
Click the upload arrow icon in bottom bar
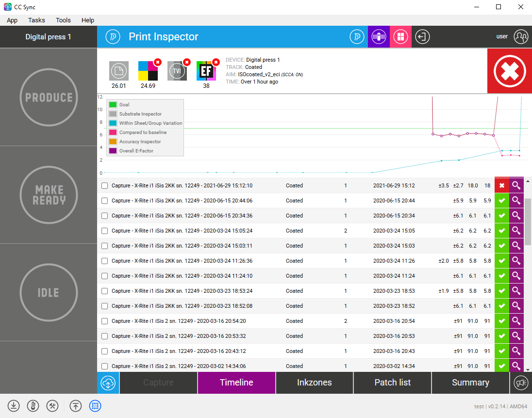[76, 406]
